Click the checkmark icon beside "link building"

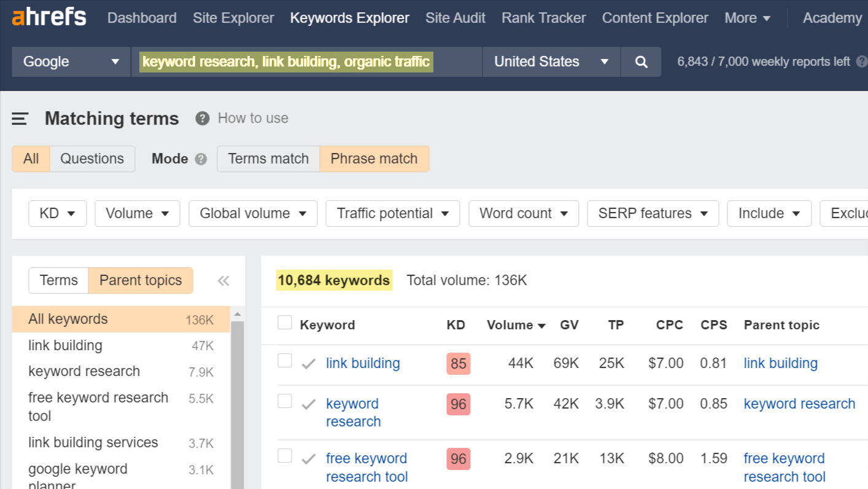point(307,363)
